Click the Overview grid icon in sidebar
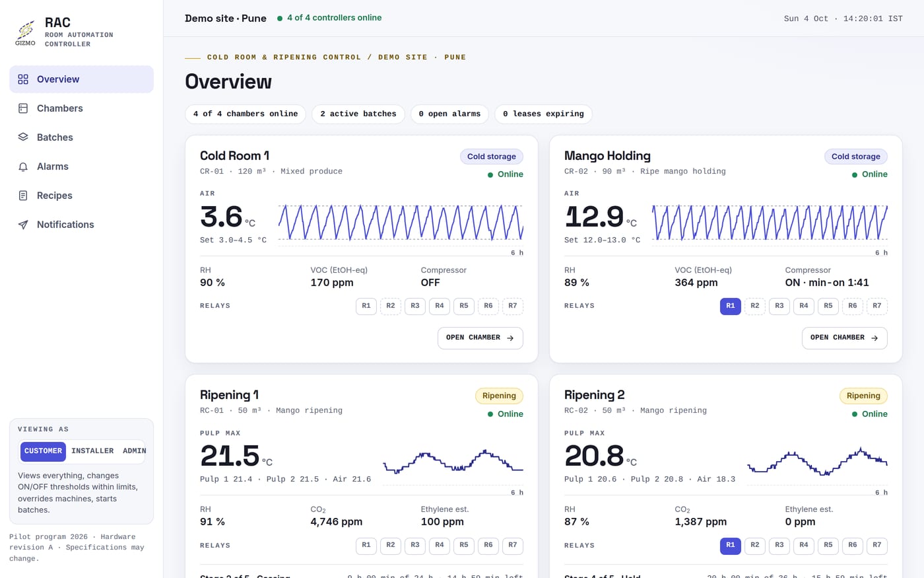 click(23, 79)
